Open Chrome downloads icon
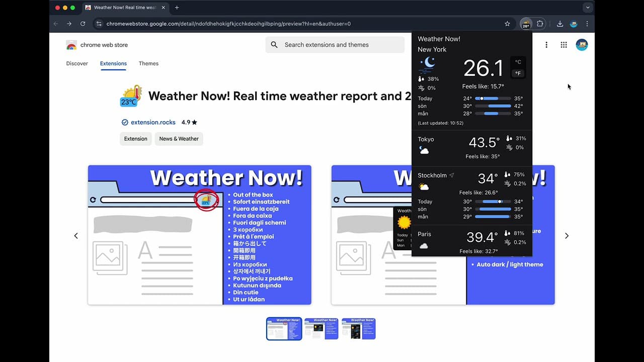The height and width of the screenshot is (362, 644). [x=559, y=24]
